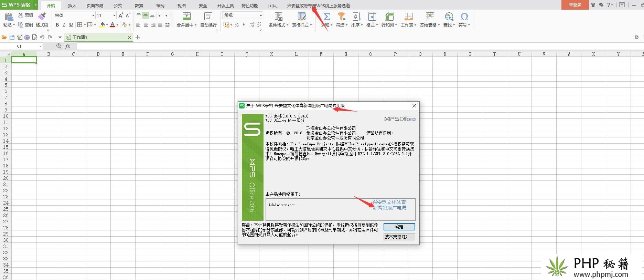The width and height of the screenshot is (644, 280).
Task: Click the Filter (筛选) funnel icon
Action: click(341, 17)
